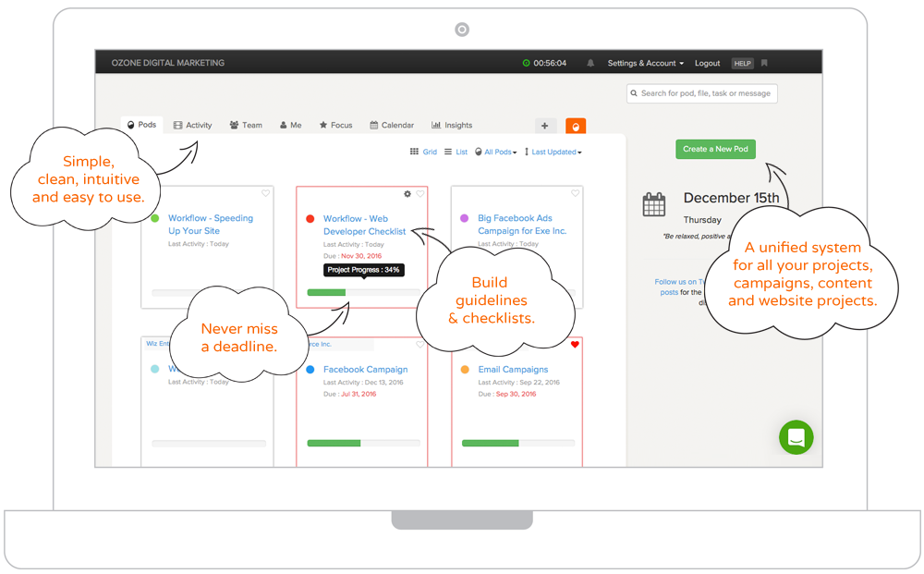Toggle the bookmark flag in the top bar
The image size is (924, 574).
click(764, 63)
